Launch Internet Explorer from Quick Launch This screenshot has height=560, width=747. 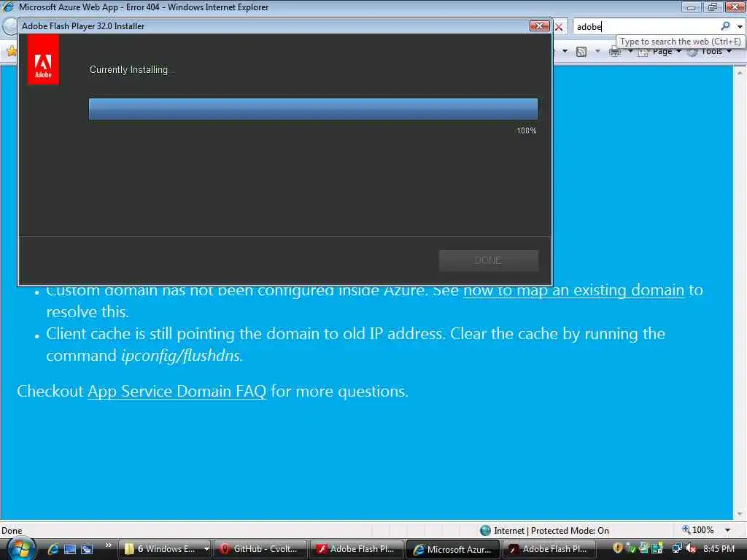coord(53,549)
